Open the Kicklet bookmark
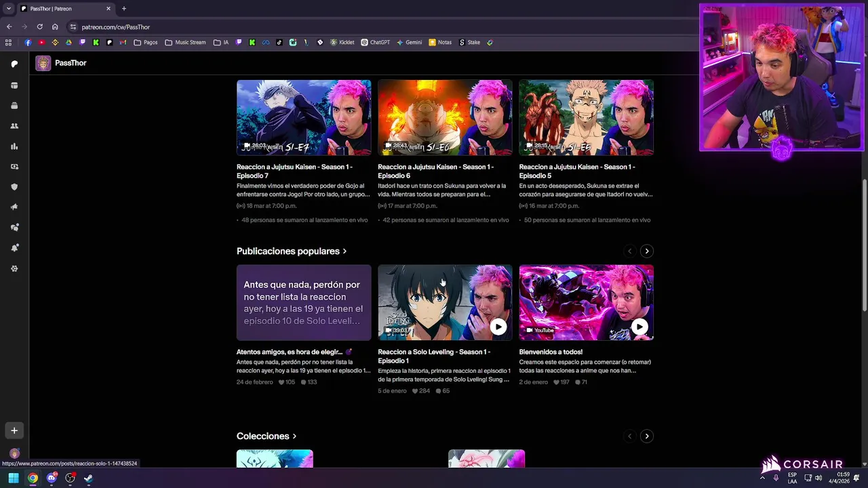Viewport: 868px width, 488px height. [342, 42]
